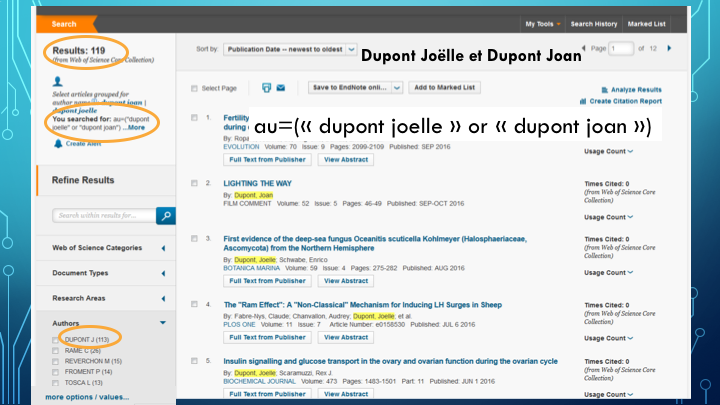
Task: Click the ...More link in search query
Action: tap(134, 128)
